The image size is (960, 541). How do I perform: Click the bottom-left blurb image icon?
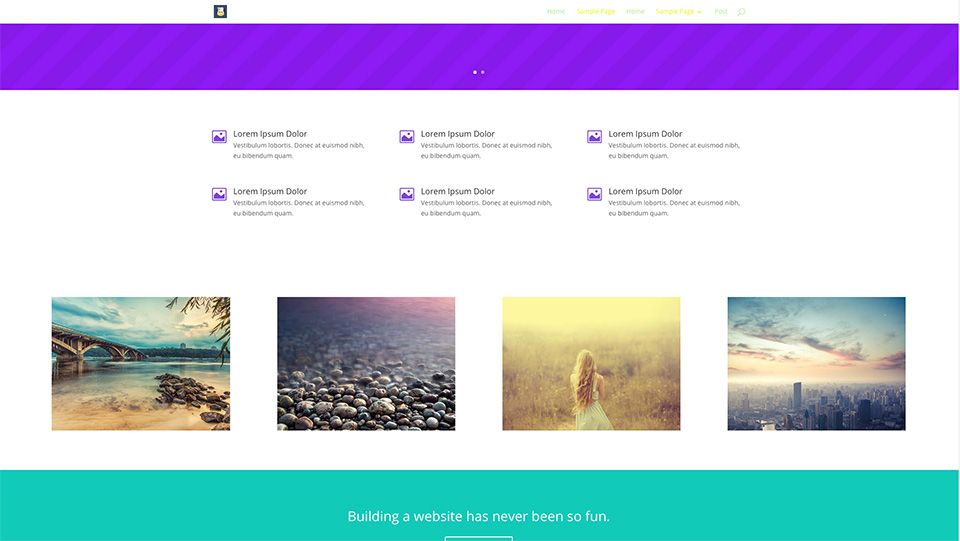(219, 194)
